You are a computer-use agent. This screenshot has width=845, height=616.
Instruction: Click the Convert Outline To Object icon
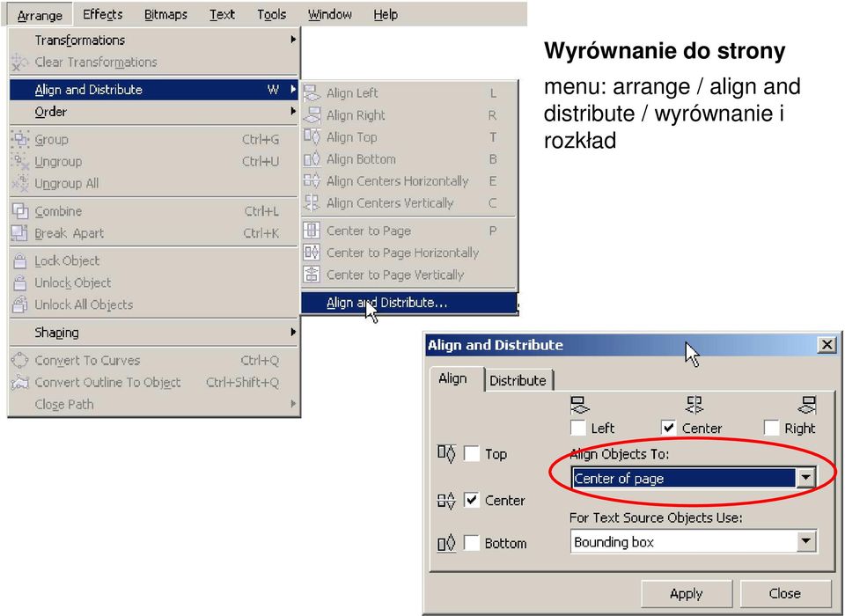click(x=20, y=382)
